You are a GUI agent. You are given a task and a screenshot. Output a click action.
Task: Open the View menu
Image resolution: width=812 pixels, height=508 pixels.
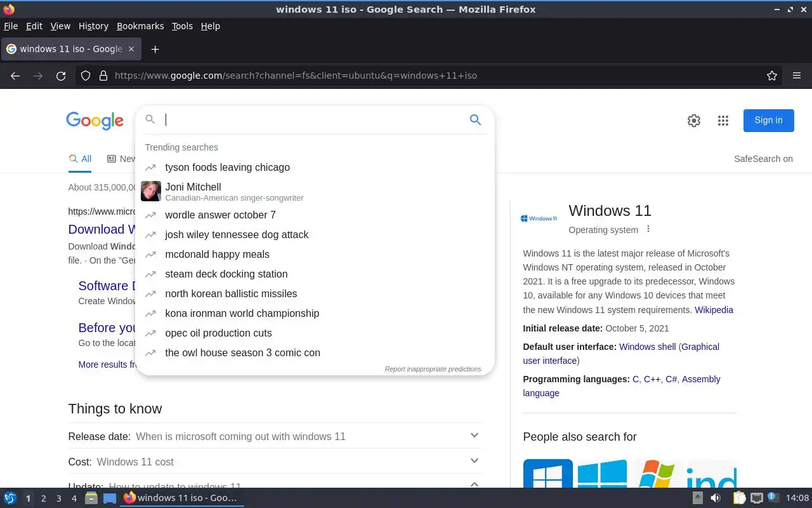pyautogui.click(x=60, y=26)
